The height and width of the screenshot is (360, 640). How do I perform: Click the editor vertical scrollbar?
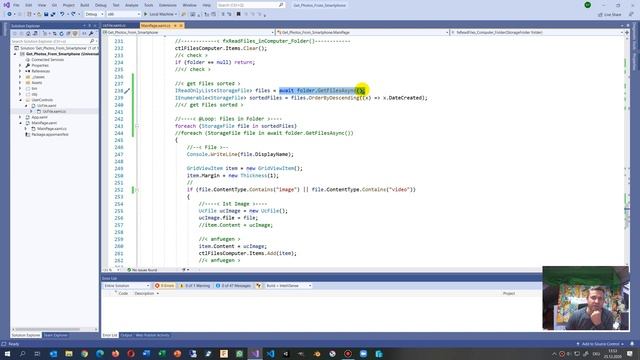[x=627, y=151]
